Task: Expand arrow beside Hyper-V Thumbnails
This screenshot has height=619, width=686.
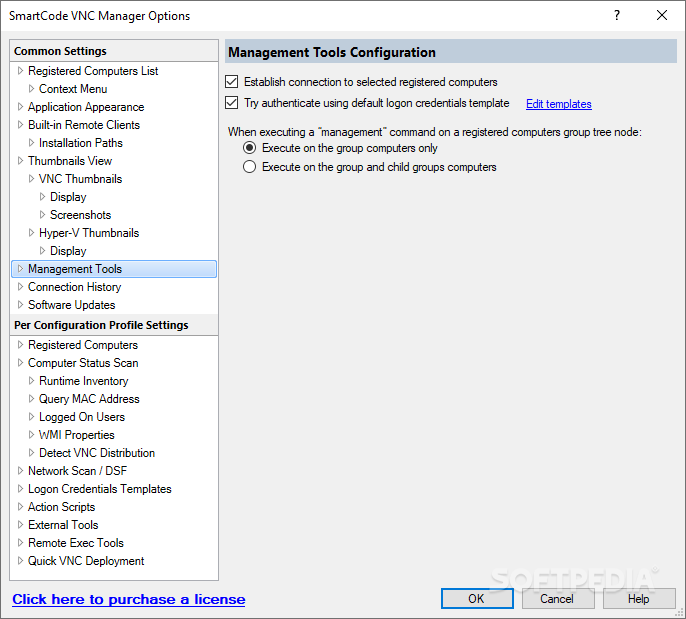Action: (x=31, y=232)
